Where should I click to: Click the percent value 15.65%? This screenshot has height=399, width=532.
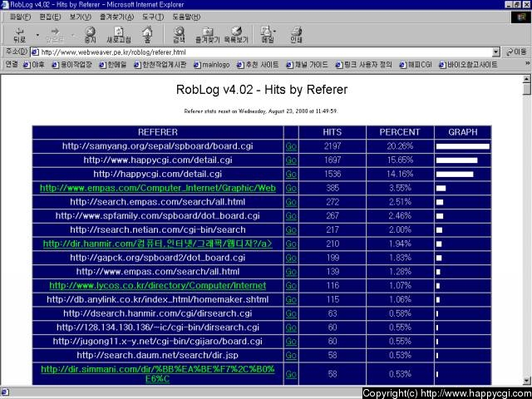tap(400, 160)
